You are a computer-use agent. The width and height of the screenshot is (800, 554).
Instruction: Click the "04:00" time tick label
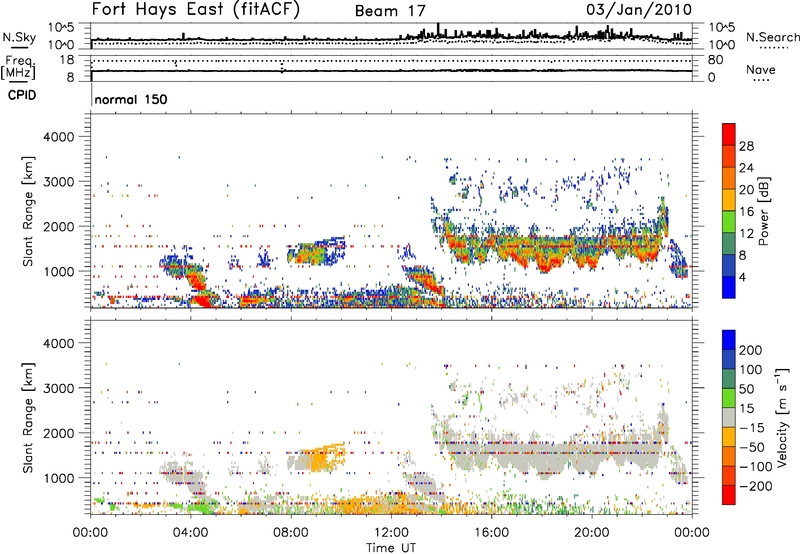(x=190, y=533)
